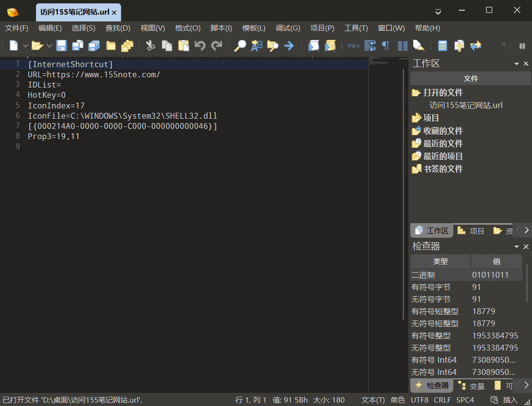Click the Paste clipboard toolbar icon
This screenshot has height=406, width=532.
(x=183, y=46)
